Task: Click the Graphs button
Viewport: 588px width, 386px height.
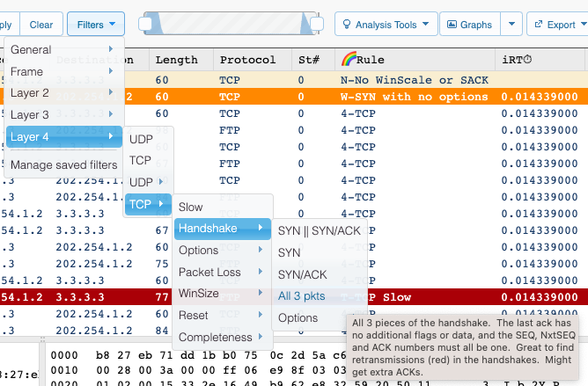Action: click(x=470, y=25)
